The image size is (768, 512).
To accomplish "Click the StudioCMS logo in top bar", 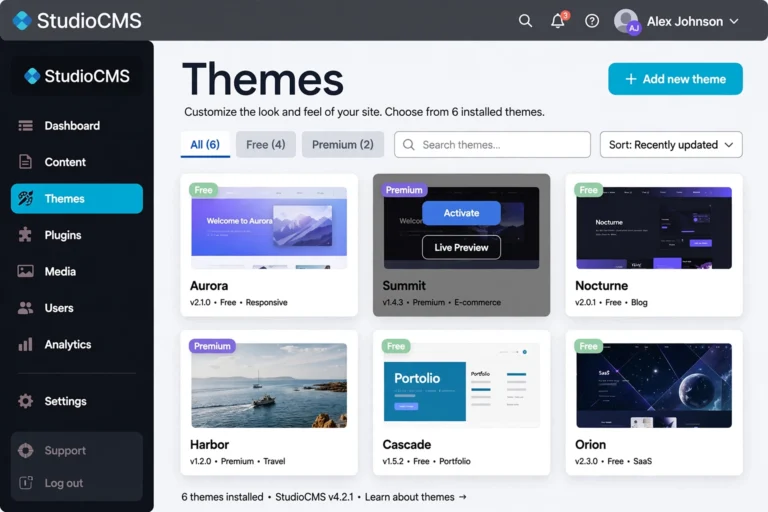I will 77,21.
